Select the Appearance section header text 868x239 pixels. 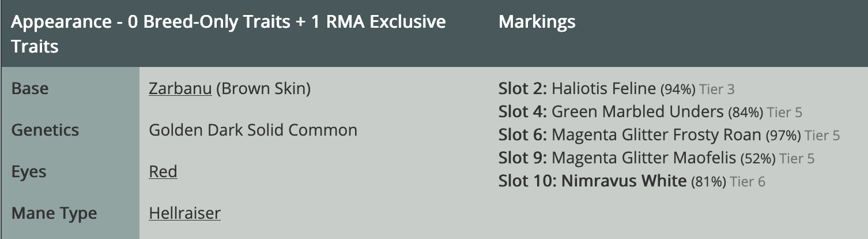pos(228,33)
